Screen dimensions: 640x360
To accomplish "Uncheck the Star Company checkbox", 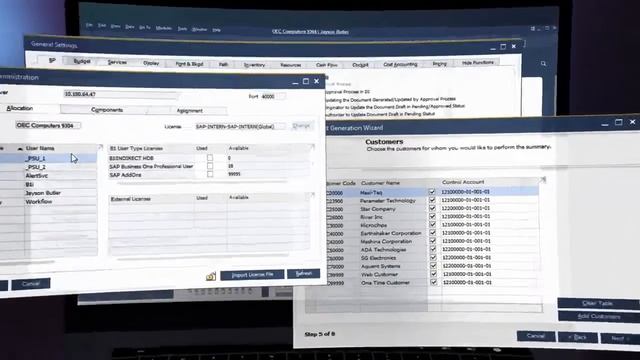I will click(x=432, y=208).
